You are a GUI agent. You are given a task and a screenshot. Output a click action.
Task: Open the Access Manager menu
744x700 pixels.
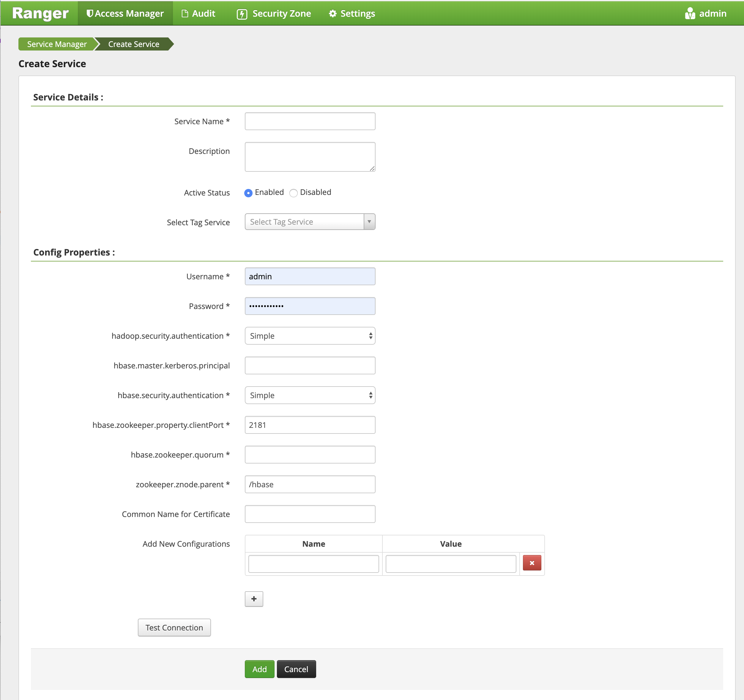125,13
